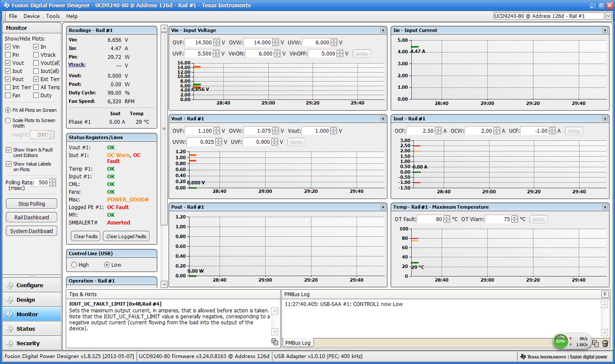
Task: Enable the Fan plot checkbox
Action: point(8,96)
